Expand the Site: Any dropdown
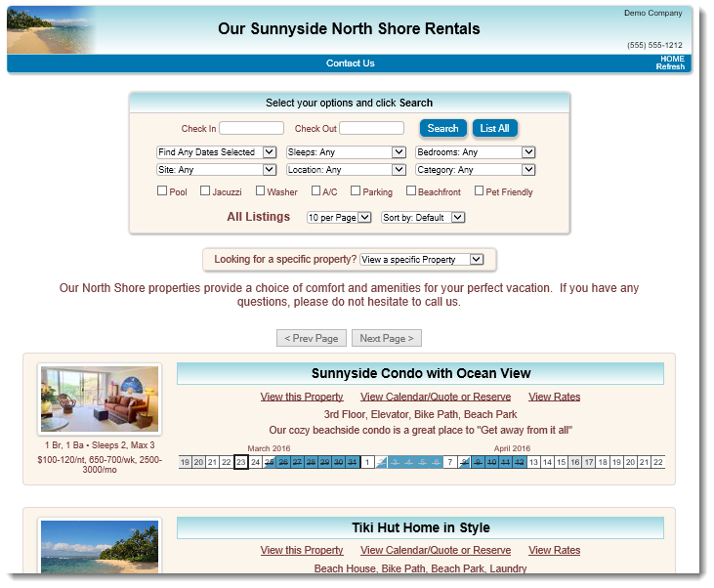 pyautogui.click(x=216, y=170)
